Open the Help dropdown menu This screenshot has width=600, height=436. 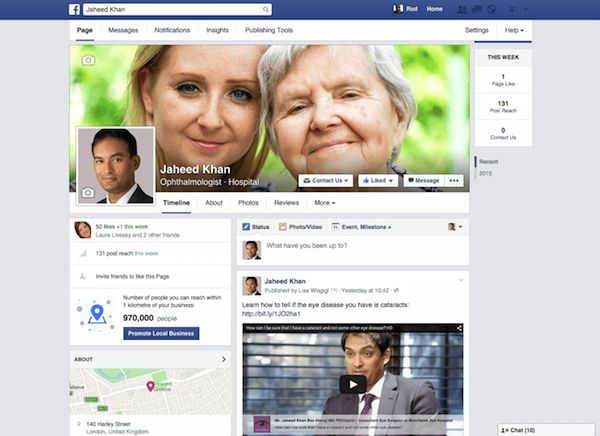[x=514, y=31]
